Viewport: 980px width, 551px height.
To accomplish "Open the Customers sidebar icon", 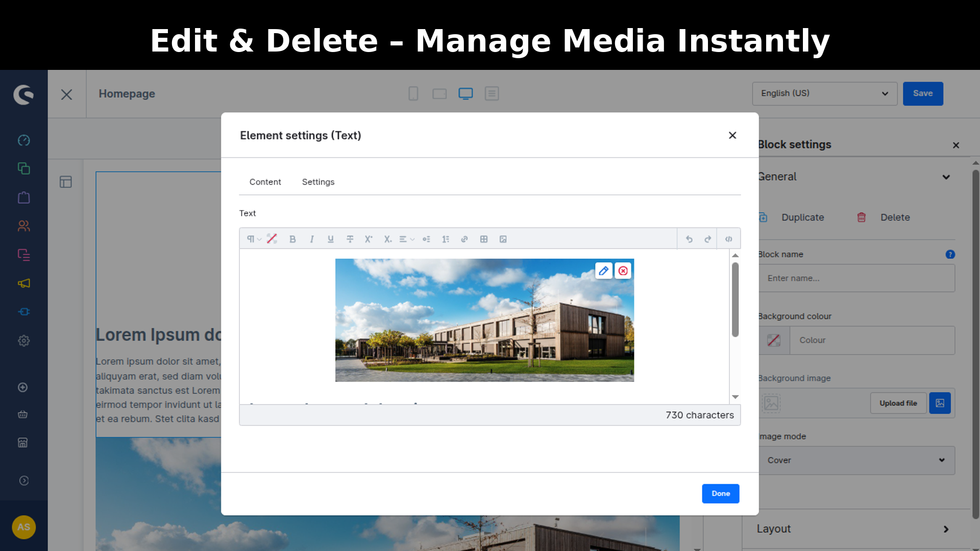I will [23, 226].
